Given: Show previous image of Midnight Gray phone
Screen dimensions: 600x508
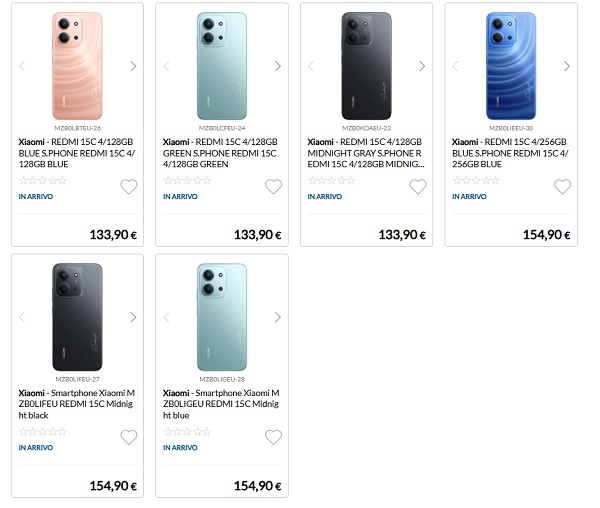Looking at the screenshot, I should 311,66.
